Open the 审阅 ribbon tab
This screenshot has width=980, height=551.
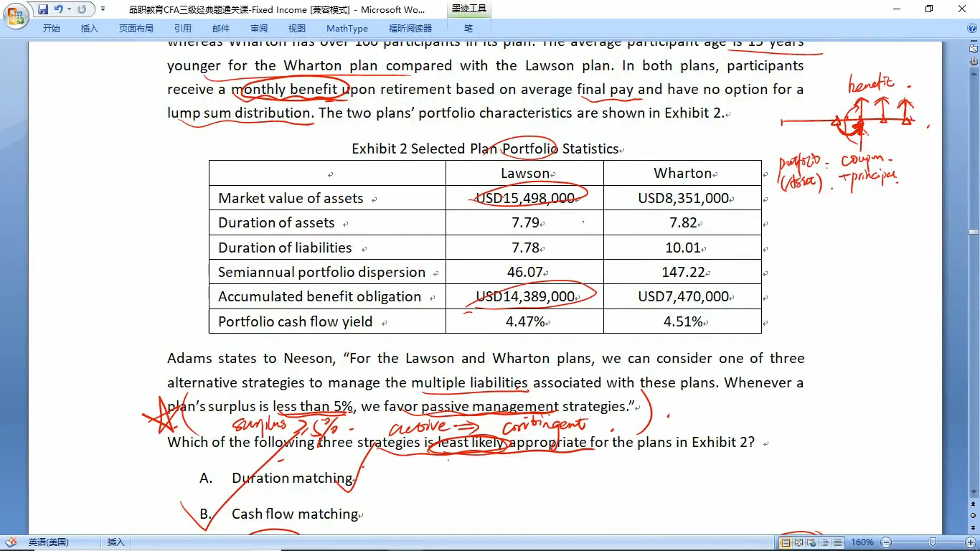point(259,29)
